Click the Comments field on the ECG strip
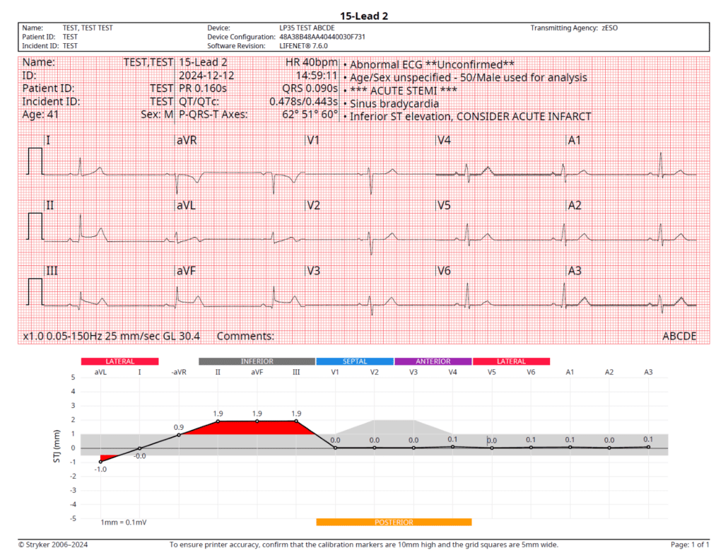Viewport: 728px width, 560px height. tap(245, 336)
